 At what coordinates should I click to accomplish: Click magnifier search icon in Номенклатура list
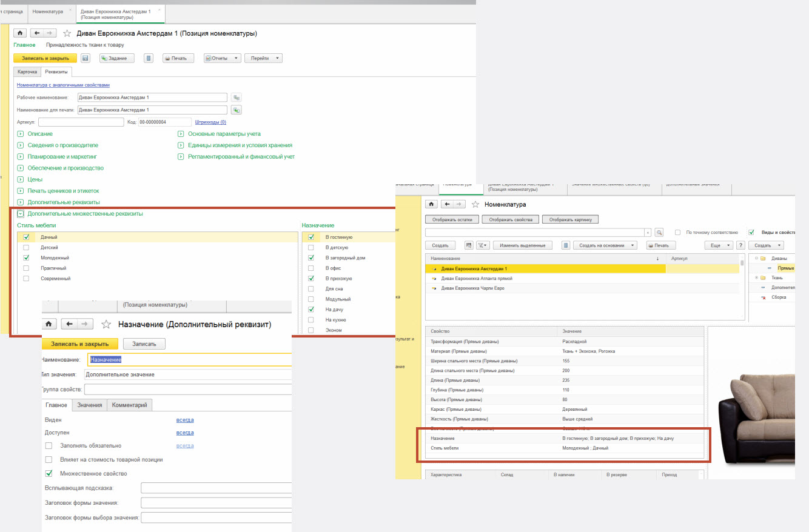(659, 232)
